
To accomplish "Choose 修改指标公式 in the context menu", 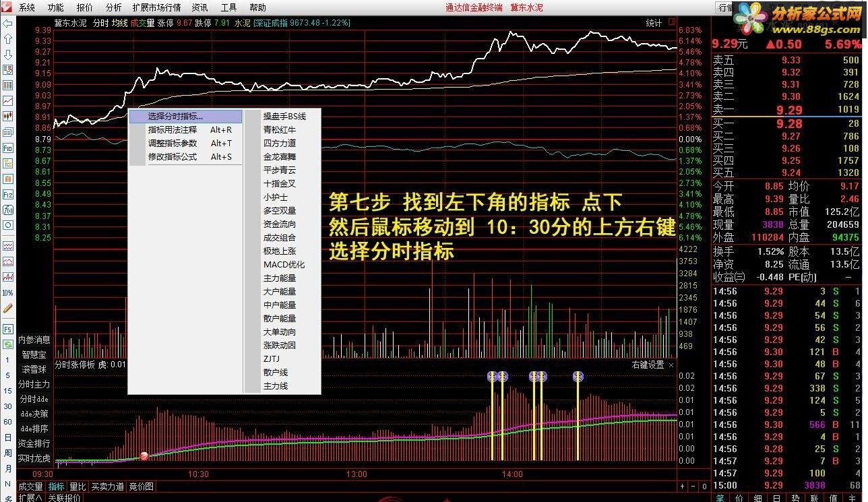I will click(x=185, y=157).
